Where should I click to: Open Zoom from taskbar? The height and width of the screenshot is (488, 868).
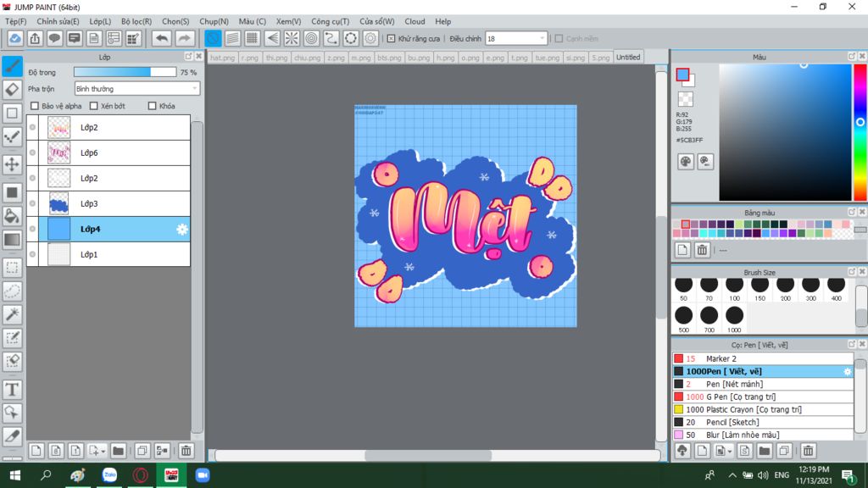(203, 475)
